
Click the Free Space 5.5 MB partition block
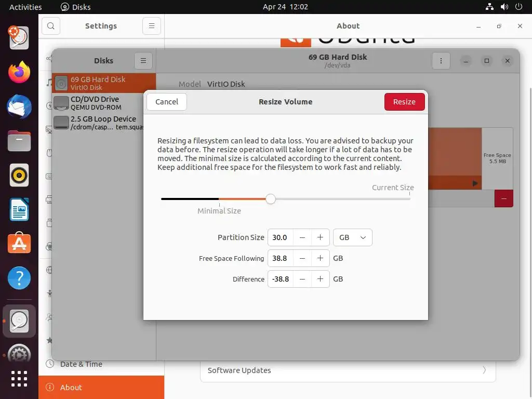pos(497,158)
